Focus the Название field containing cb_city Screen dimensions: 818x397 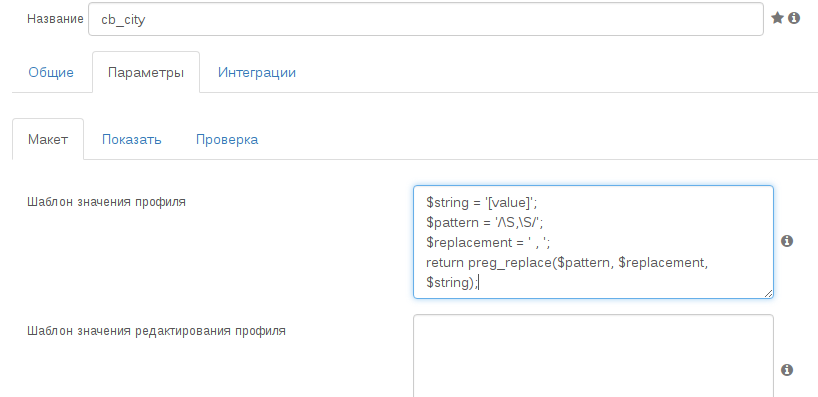[x=426, y=19]
